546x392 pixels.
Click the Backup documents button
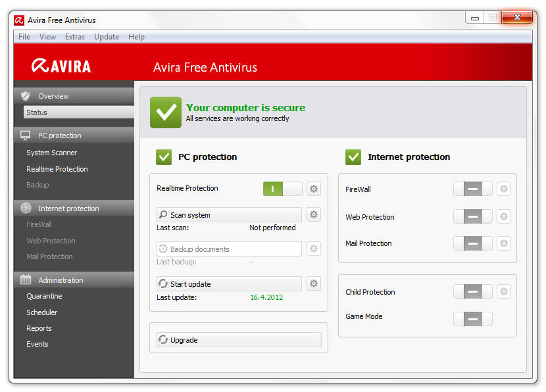(x=229, y=249)
